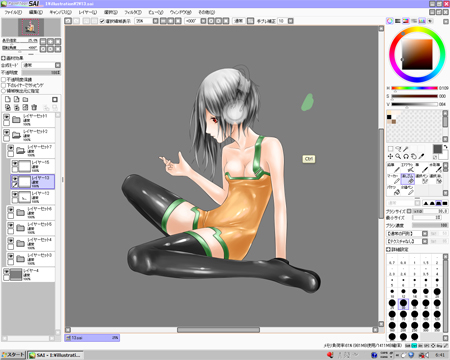This screenshot has width=450, height=360.
Task: Select the lasso selection tool
Action: [398, 149]
